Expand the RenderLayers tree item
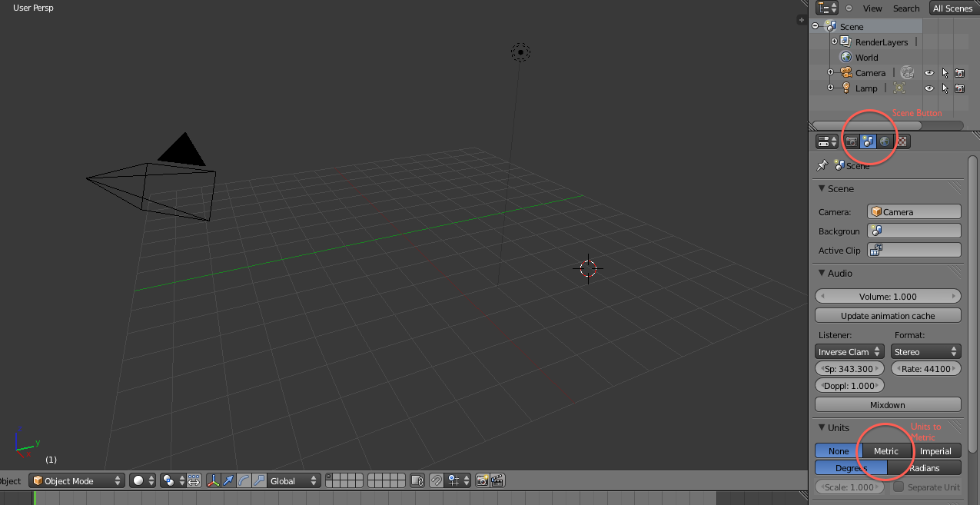980x505 pixels. 834,42
